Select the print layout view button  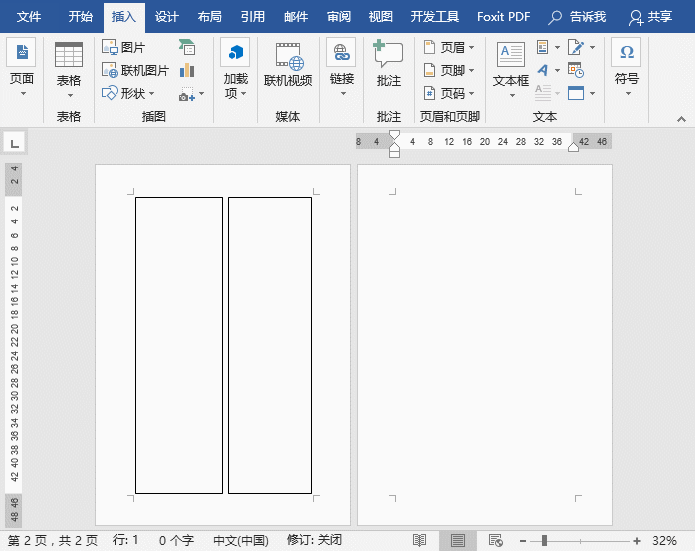click(457, 540)
